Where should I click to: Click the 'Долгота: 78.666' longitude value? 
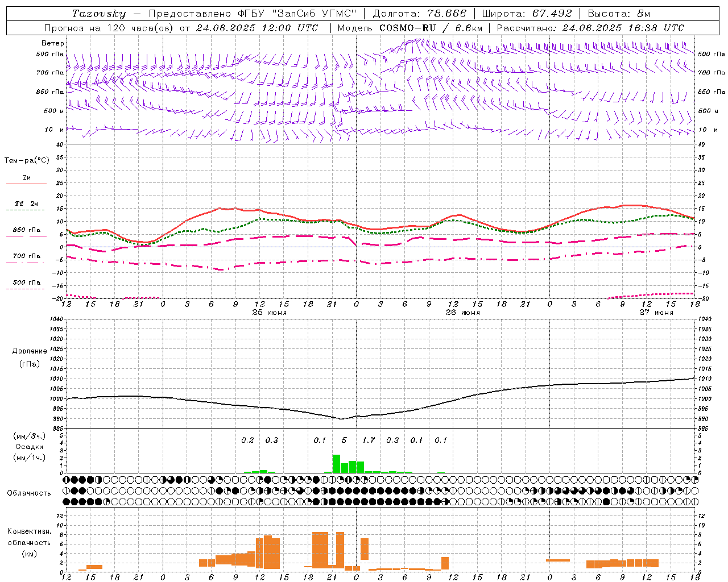tap(419, 14)
